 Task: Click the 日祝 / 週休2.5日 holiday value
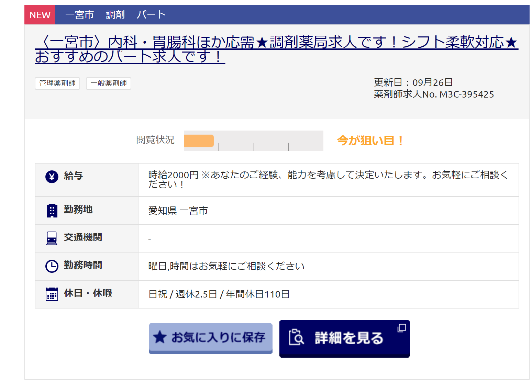click(219, 294)
